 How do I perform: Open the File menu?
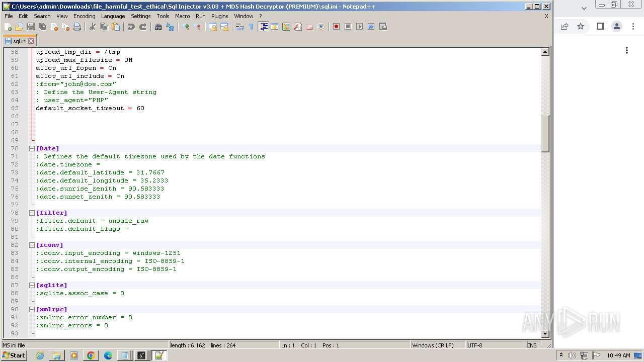[9, 16]
